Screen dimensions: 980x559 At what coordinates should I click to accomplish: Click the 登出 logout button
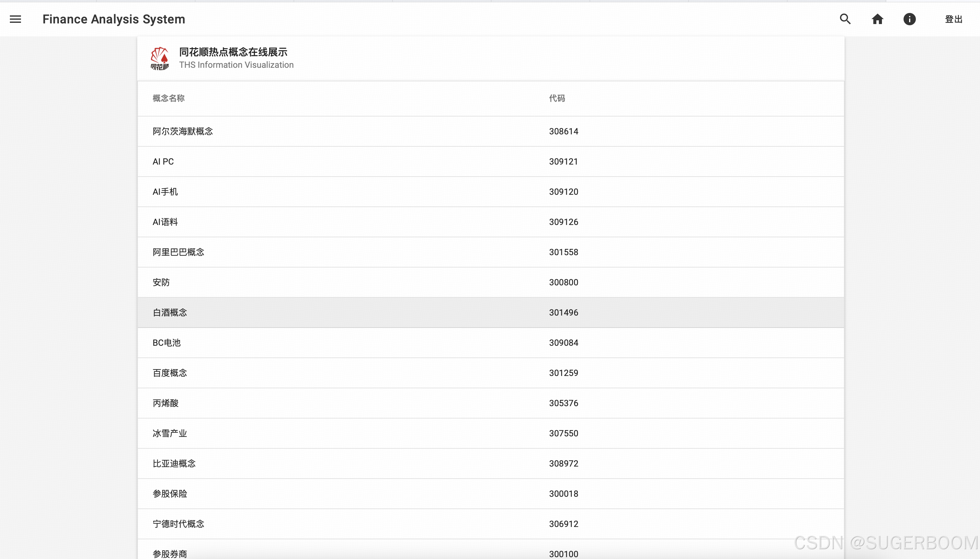[953, 19]
